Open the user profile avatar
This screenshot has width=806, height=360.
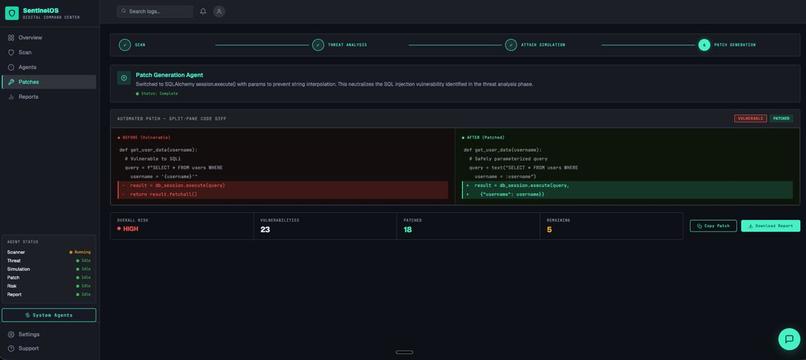tap(219, 11)
